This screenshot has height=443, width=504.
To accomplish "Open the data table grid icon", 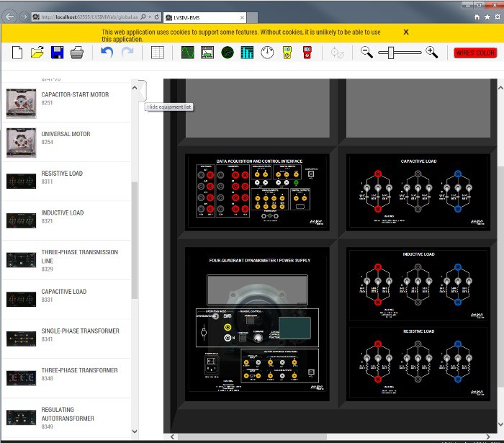I will (158, 53).
